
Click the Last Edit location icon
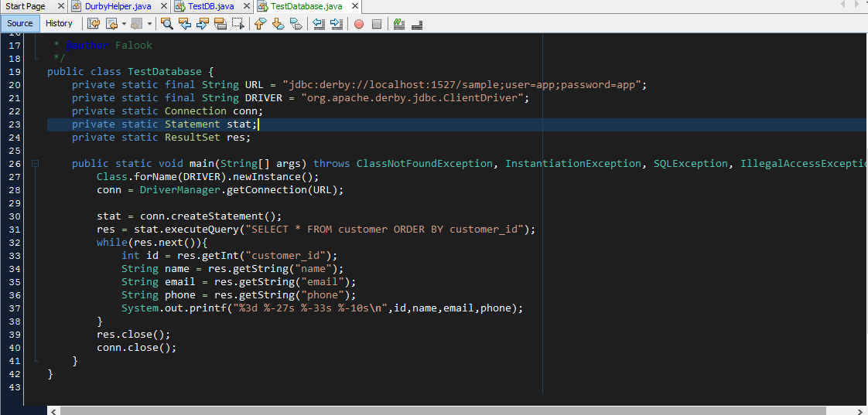(94, 24)
